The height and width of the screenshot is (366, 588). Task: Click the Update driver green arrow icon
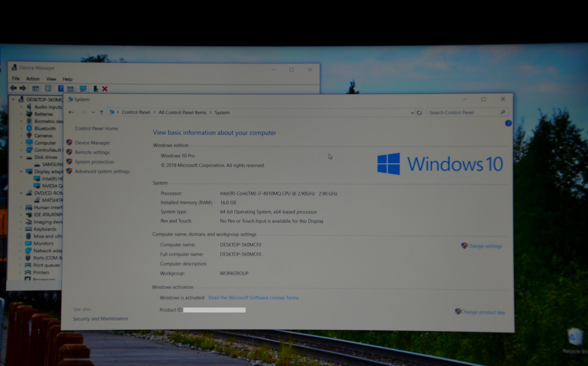pyautogui.click(x=96, y=89)
